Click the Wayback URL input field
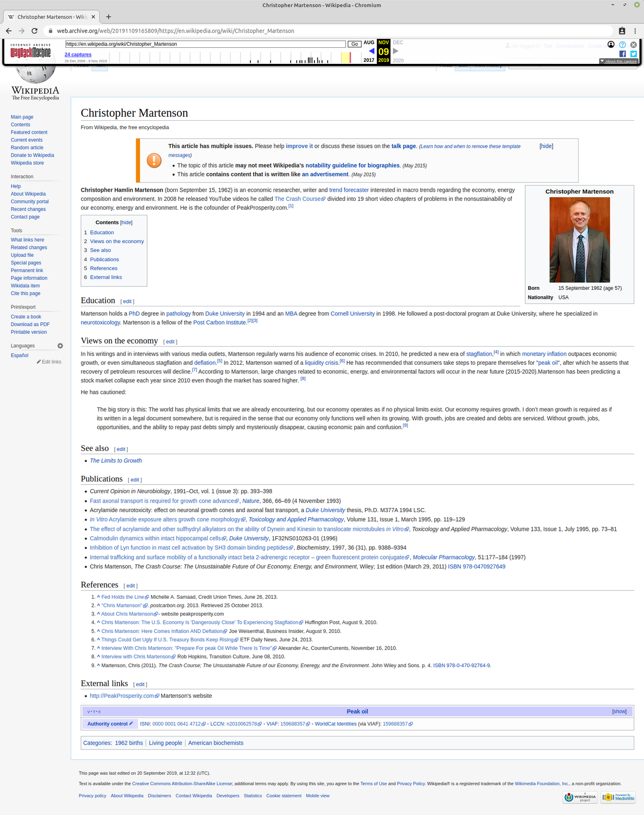The width and height of the screenshot is (644, 815). (x=205, y=44)
